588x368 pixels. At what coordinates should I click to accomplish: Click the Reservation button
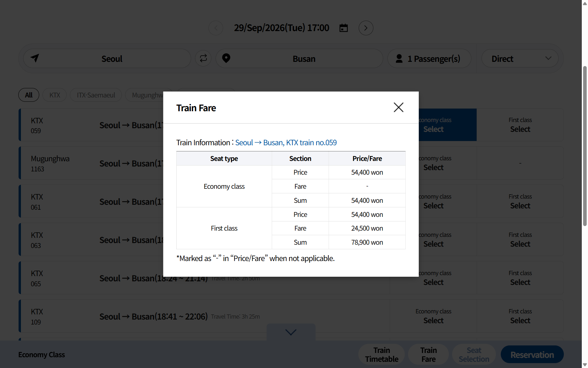tap(532, 355)
